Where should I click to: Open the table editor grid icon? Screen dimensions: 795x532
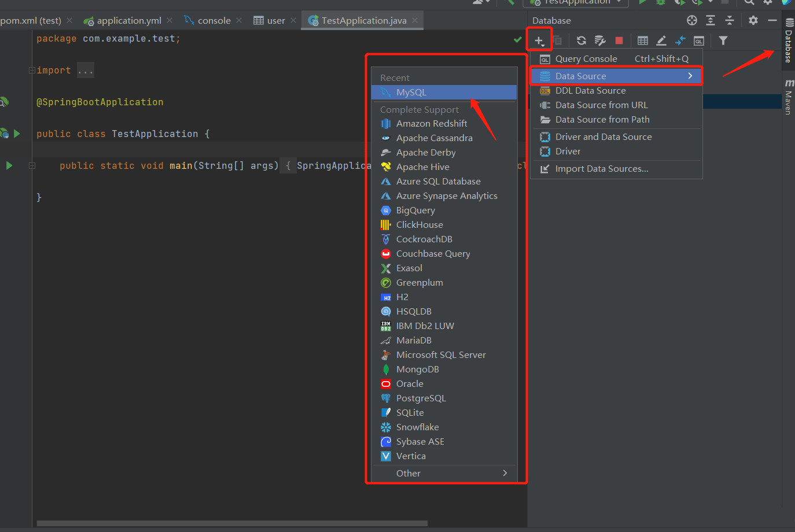[x=643, y=40]
